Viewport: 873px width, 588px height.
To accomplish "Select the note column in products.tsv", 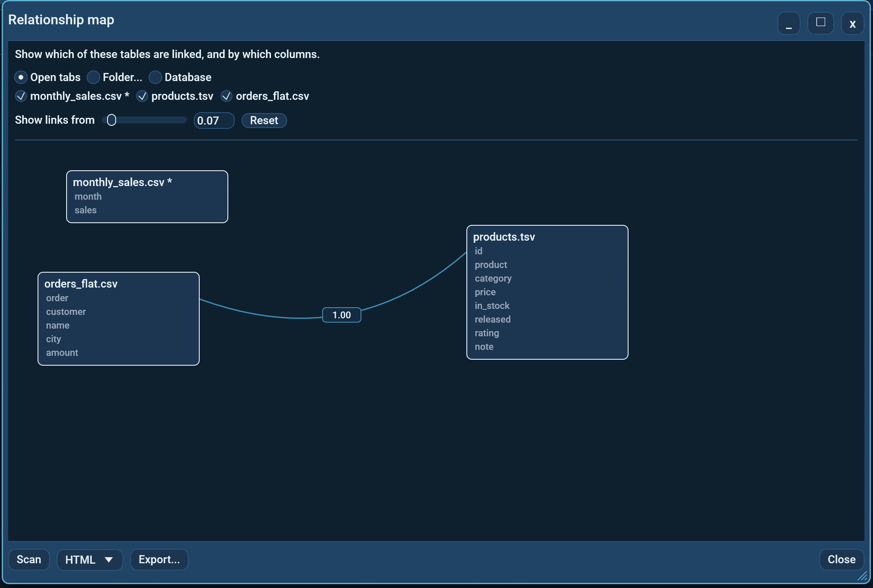I will 484,347.
